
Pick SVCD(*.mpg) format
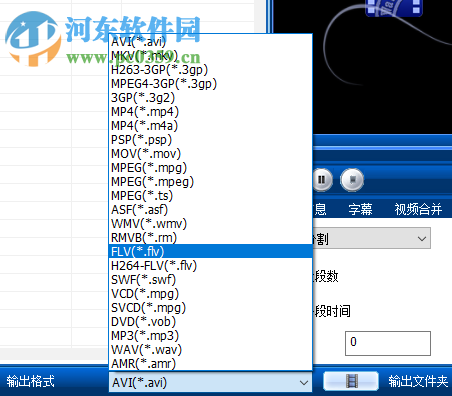click(210, 308)
